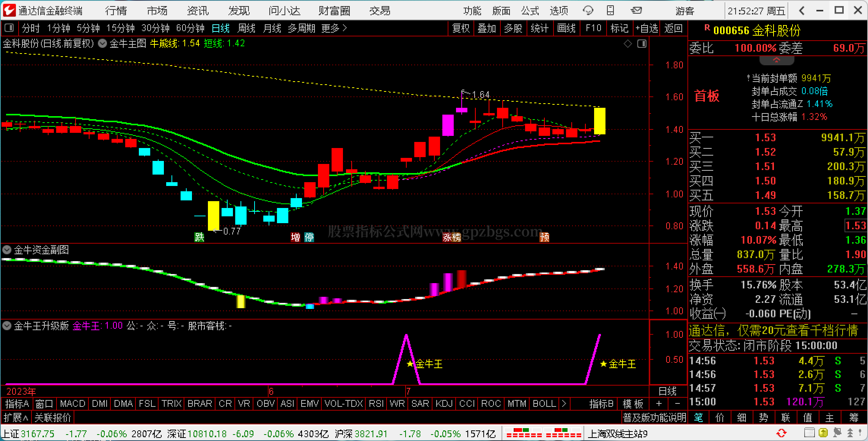Click the 跌 marker below the chart
868x441 pixels.
[x=199, y=237]
